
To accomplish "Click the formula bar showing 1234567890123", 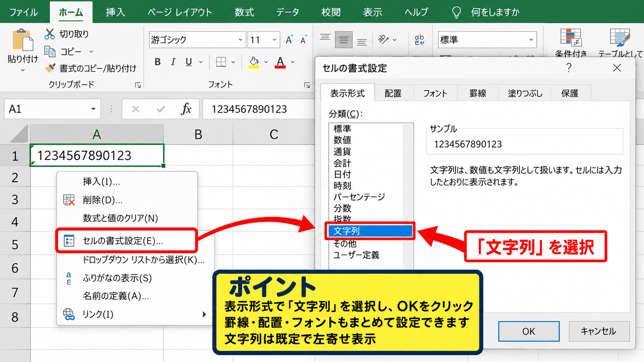I will (258, 109).
